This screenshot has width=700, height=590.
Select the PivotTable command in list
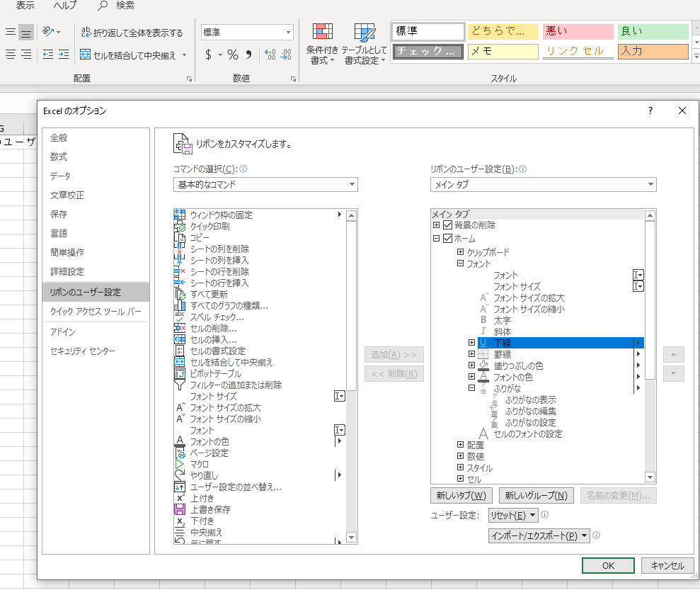point(259,374)
